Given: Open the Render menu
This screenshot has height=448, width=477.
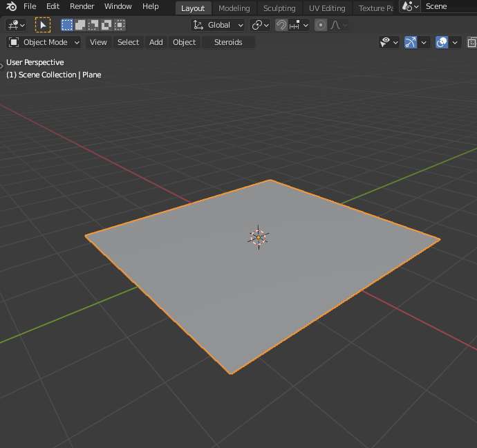Looking at the screenshot, I should (82, 6).
